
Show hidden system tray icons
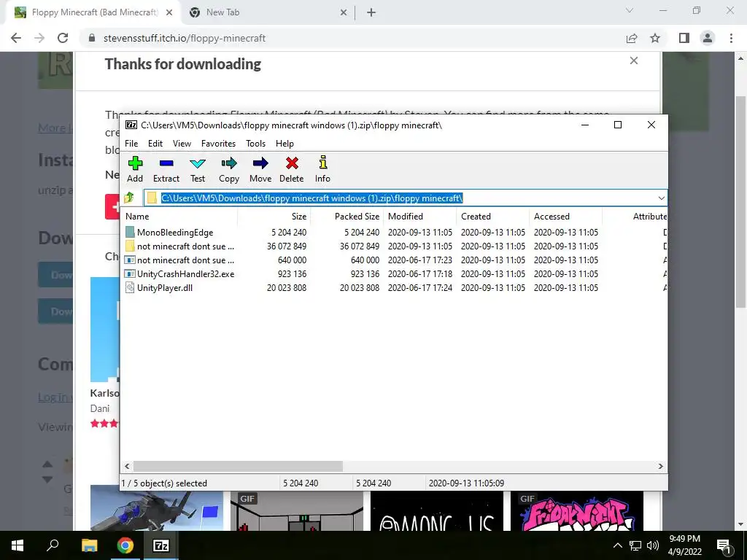tap(617, 545)
